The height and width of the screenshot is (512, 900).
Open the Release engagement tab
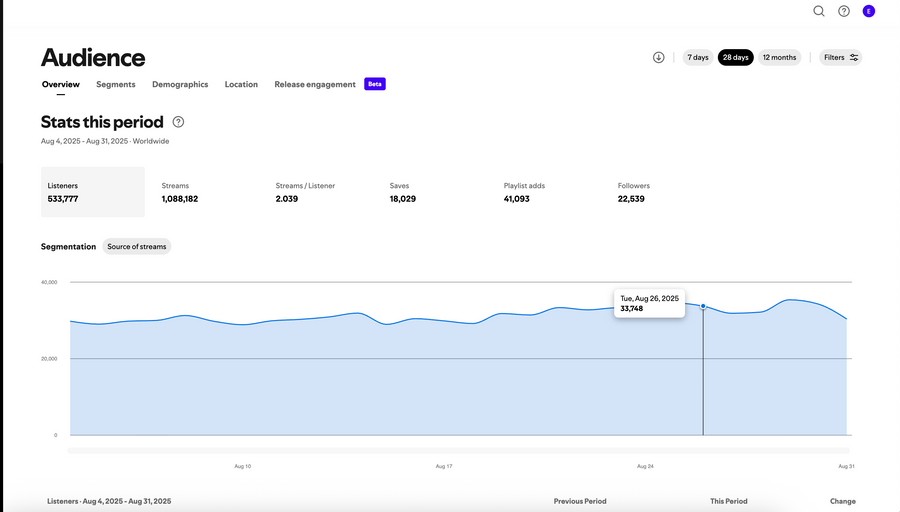coord(315,85)
